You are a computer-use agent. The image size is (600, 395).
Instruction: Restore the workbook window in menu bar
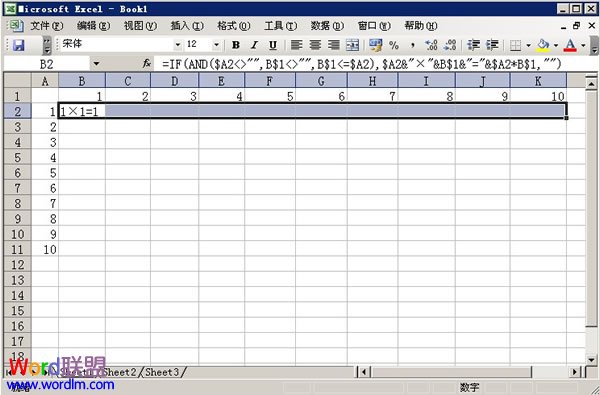pyautogui.click(x=576, y=26)
